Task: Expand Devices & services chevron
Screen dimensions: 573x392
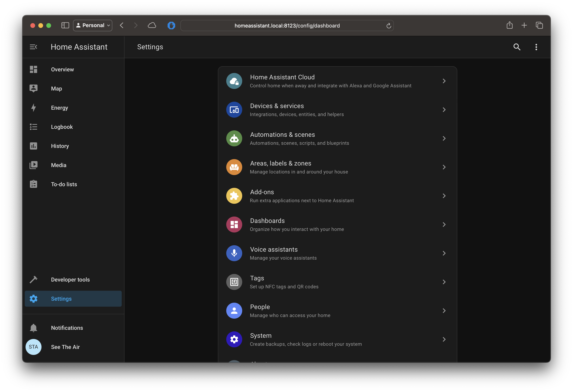Action: coord(444,110)
